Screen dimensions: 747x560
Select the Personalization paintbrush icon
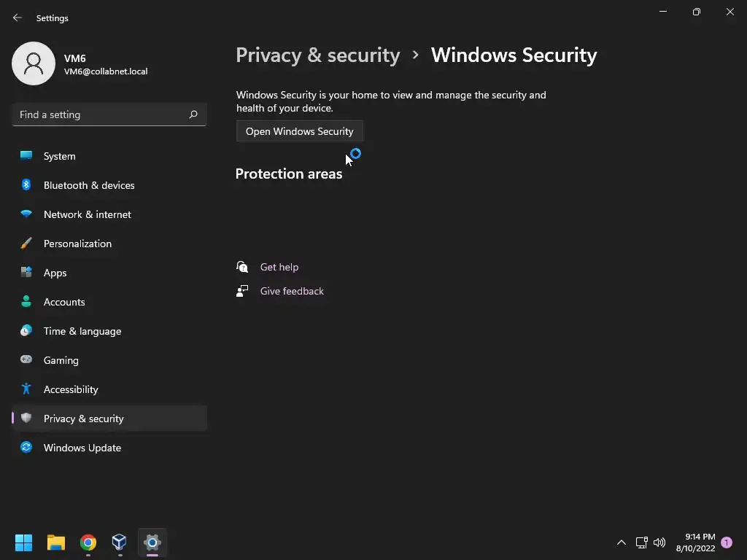pos(26,244)
